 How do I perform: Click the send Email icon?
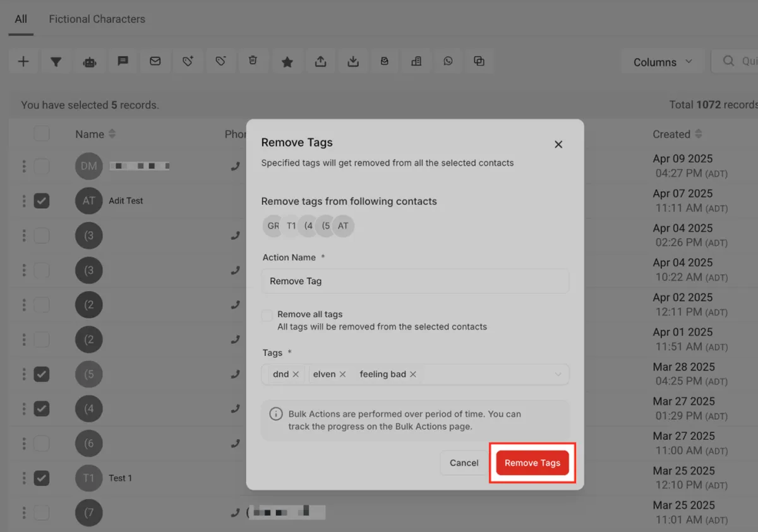155,61
